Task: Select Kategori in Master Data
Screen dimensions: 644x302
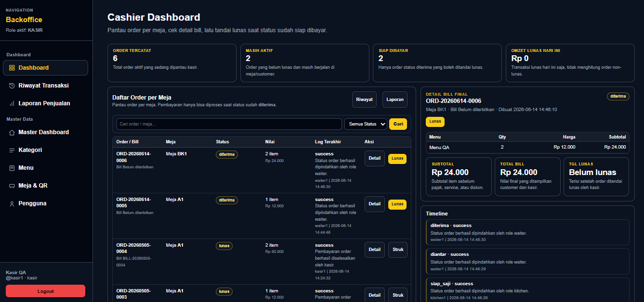Action: tap(45, 150)
